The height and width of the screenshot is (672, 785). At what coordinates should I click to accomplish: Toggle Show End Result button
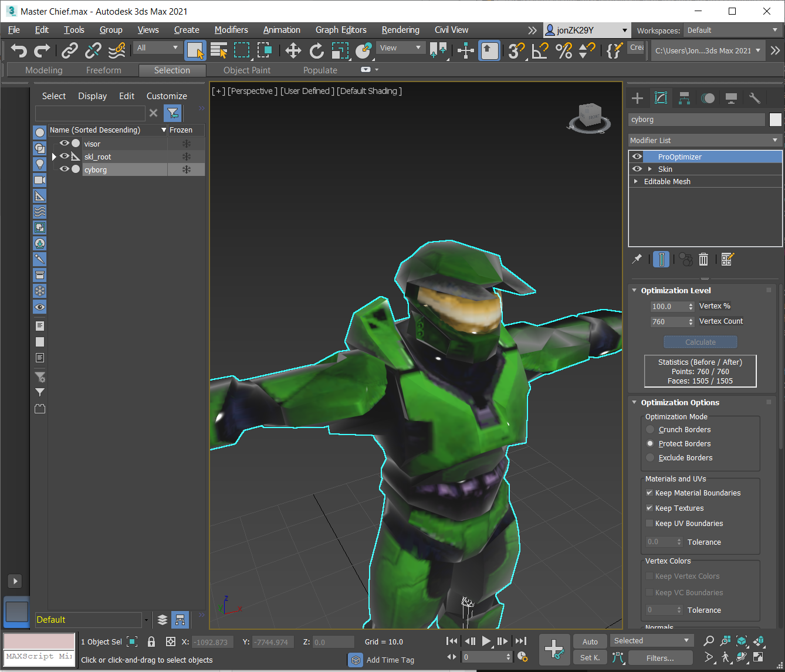(x=661, y=259)
